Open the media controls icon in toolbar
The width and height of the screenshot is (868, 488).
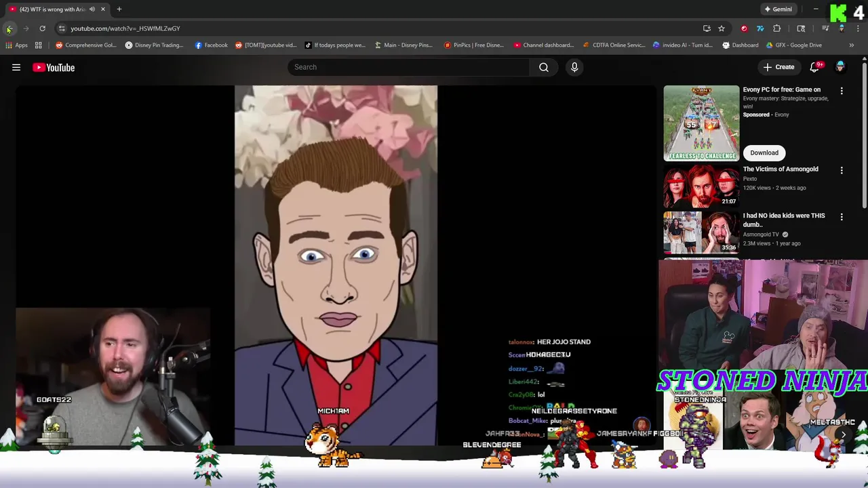click(x=825, y=28)
